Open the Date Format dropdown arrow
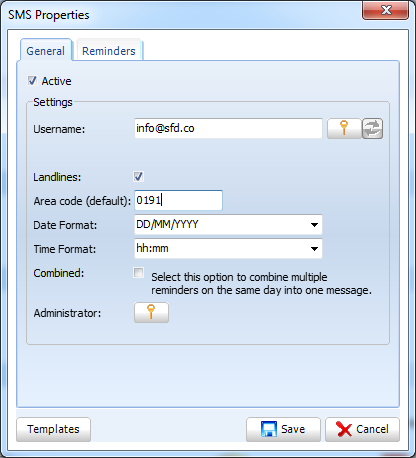The image size is (416, 458). (314, 225)
